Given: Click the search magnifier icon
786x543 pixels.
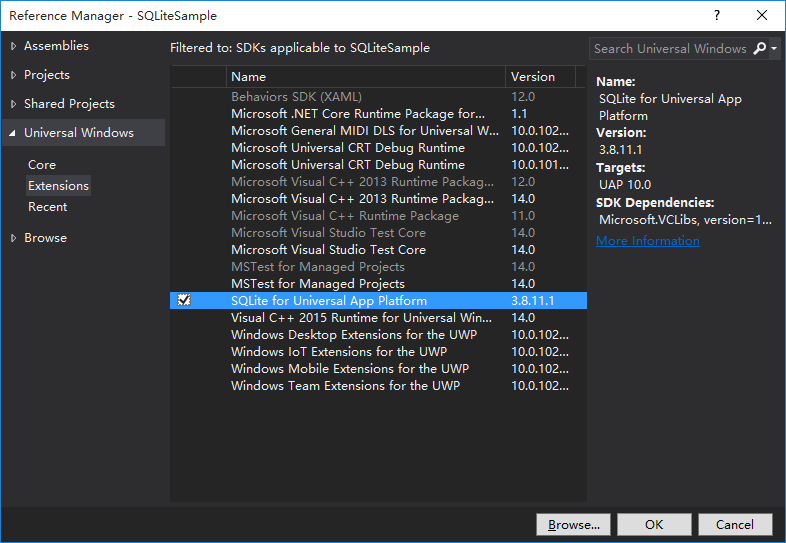Looking at the screenshot, I should (x=759, y=49).
